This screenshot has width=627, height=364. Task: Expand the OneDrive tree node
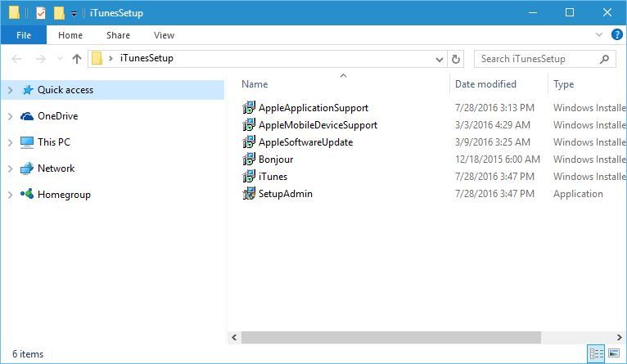(x=11, y=116)
